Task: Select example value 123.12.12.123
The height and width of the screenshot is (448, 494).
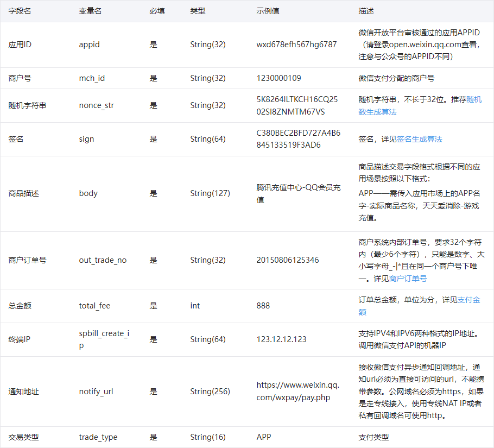Action: click(x=281, y=339)
